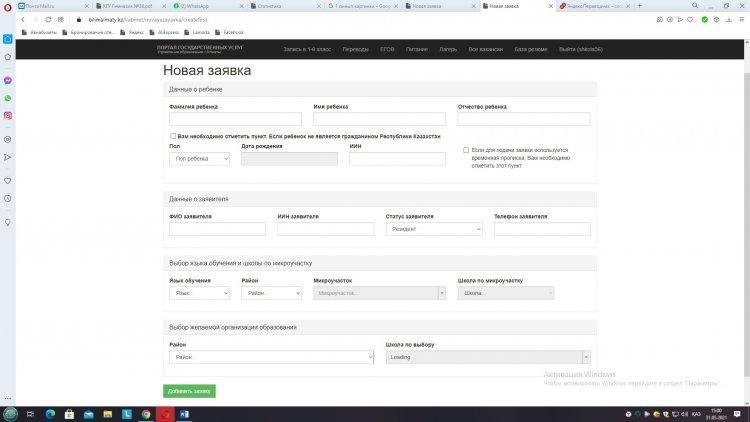
Task: Open Word from taskbar
Action: coord(184,414)
